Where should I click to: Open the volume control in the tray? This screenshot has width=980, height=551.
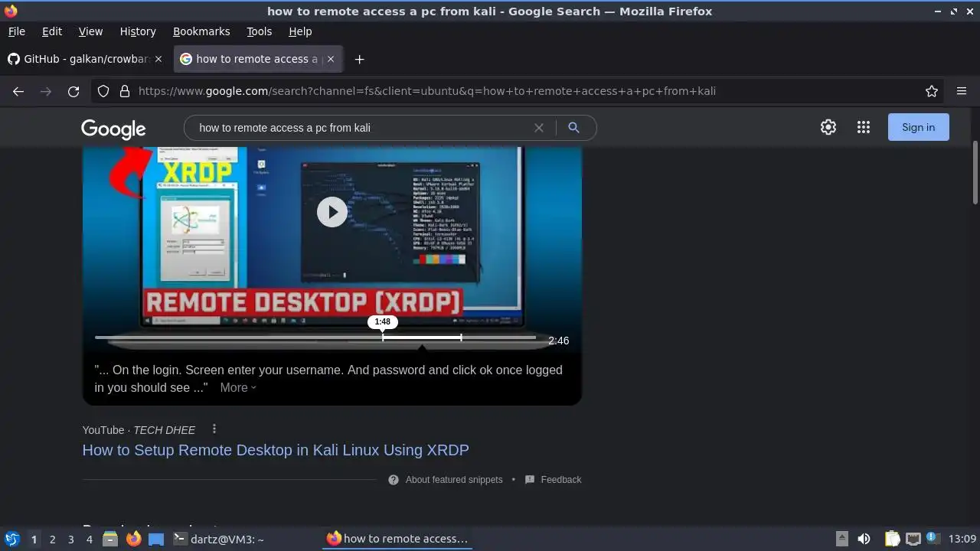click(x=864, y=539)
